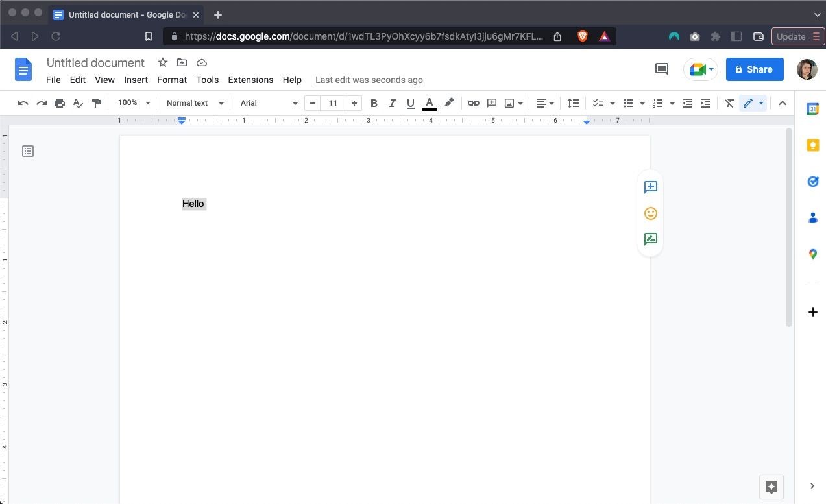Viewport: 826px width, 504px height.
Task: Open the File menu
Action: coord(53,80)
